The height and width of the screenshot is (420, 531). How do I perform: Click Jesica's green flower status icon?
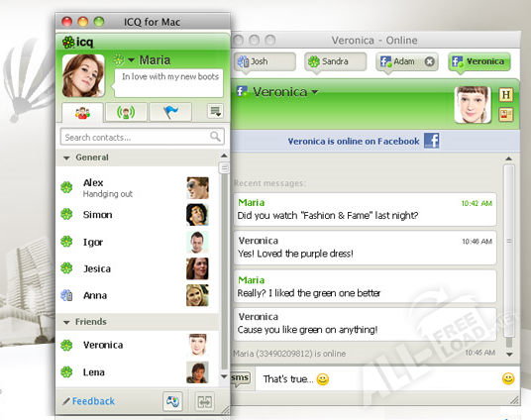[66, 267]
